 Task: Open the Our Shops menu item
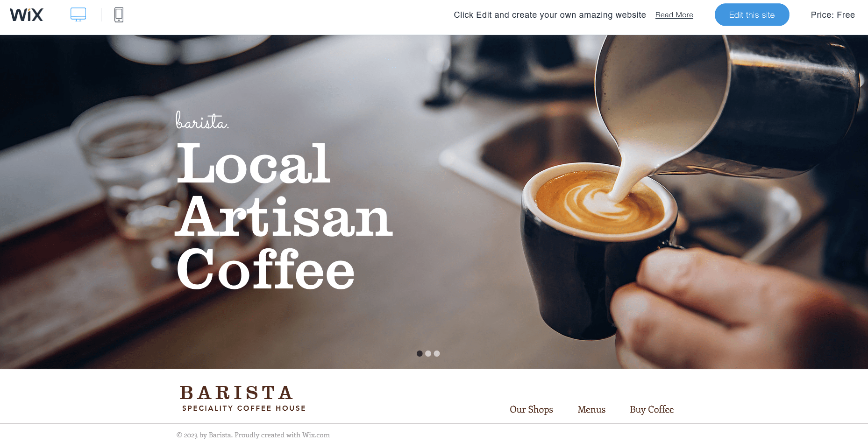(531, 409)
